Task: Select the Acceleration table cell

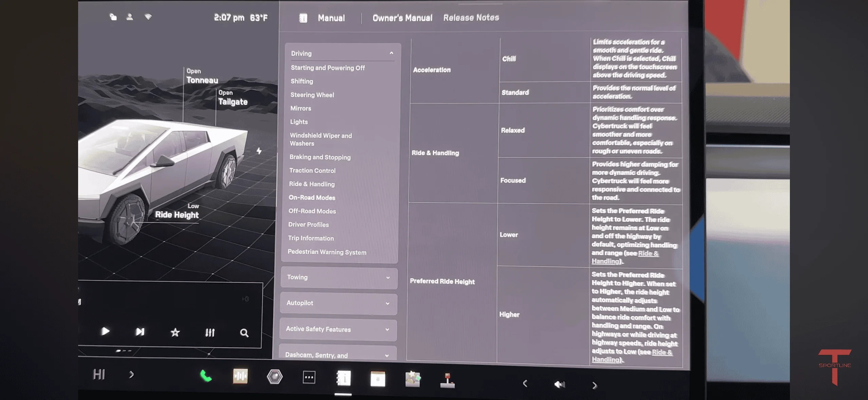Action: (455, 71)
